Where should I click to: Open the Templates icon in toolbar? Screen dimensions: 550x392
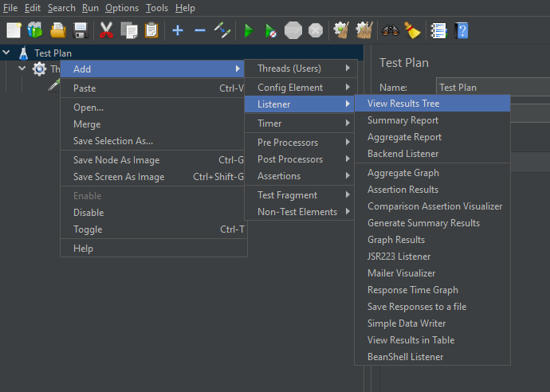click(x=35, y=30)
